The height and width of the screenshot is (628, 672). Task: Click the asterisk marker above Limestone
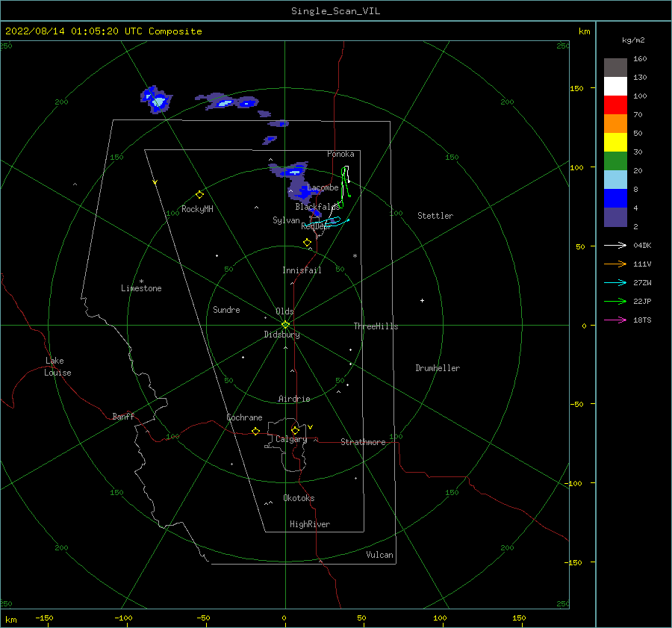141,282
